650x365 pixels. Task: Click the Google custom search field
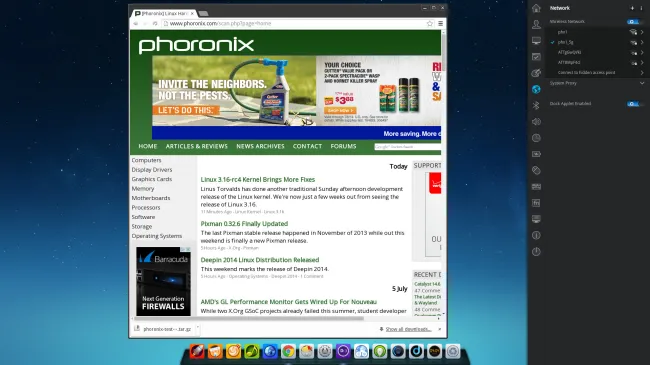click(x=407, y=147)
